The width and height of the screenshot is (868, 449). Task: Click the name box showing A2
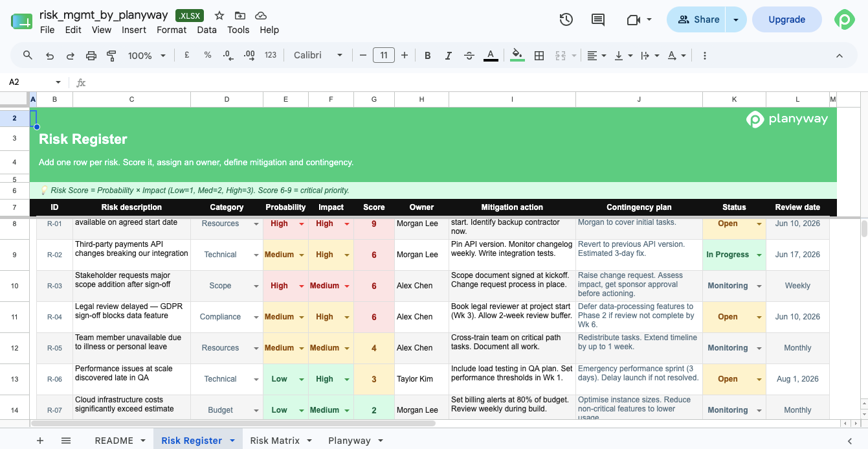pos(34,82)
